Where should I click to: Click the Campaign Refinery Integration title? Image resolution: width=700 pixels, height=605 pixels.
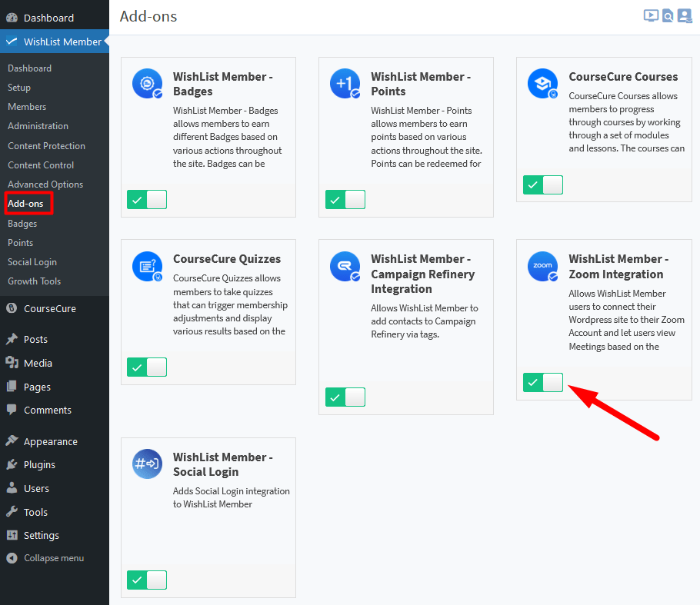click(423, 274)
